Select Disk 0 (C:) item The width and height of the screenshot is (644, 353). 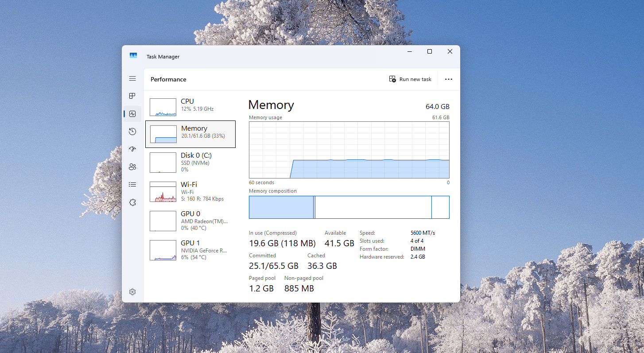pyautogui.click(x=190, y=162)
